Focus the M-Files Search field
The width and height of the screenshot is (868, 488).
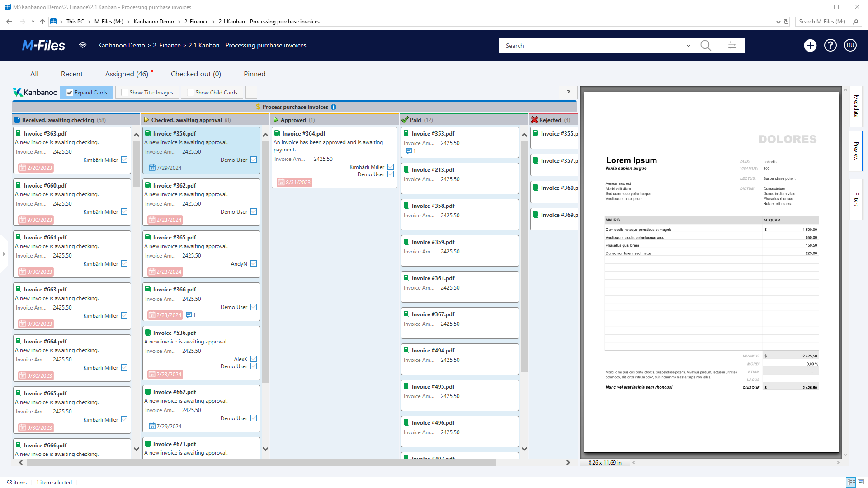point(592,46)
